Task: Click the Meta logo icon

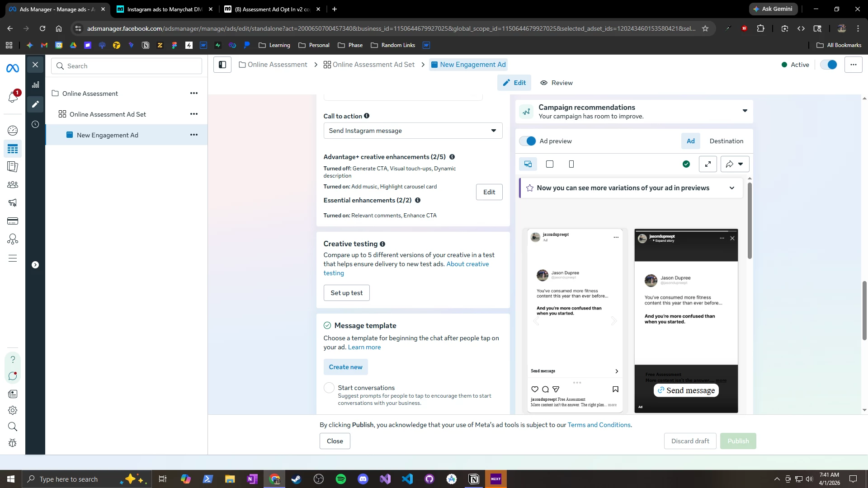Action: [x=13, y=68]
